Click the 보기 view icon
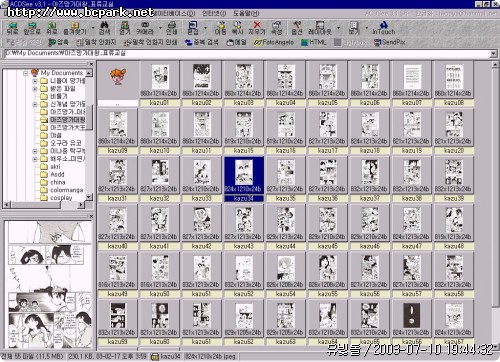This screenshot has width=500, height=362. 354,28
